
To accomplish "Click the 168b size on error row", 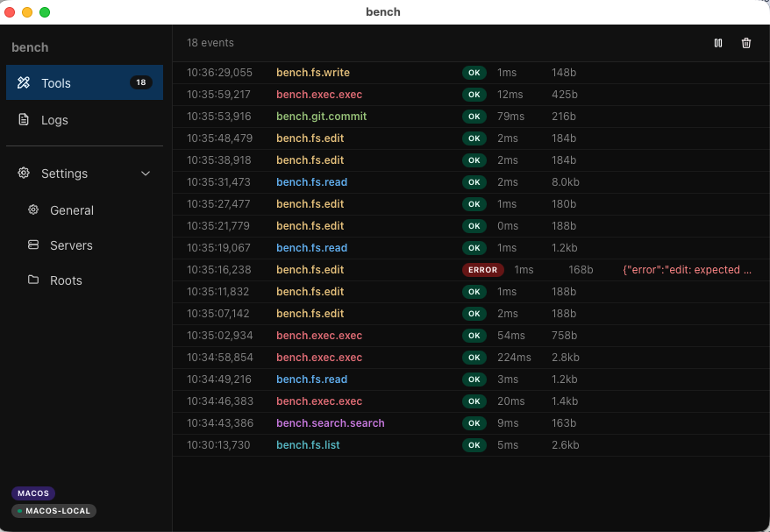I will coord(581,270).
